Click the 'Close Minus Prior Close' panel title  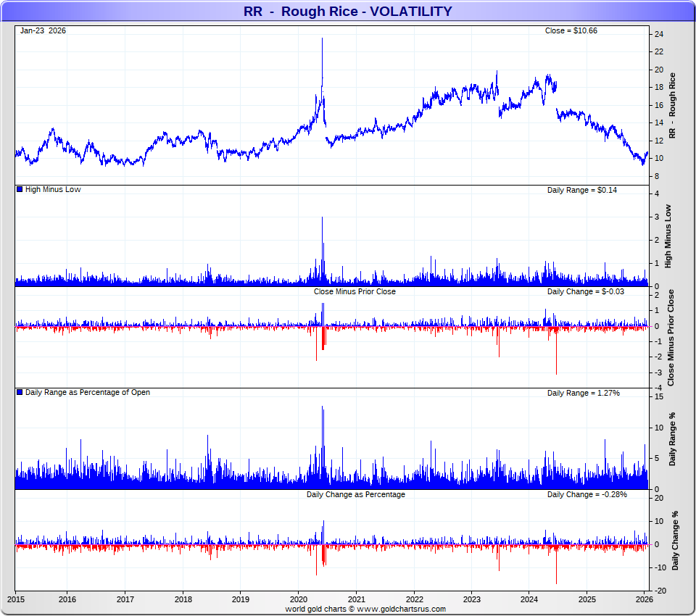click(355, 291)
